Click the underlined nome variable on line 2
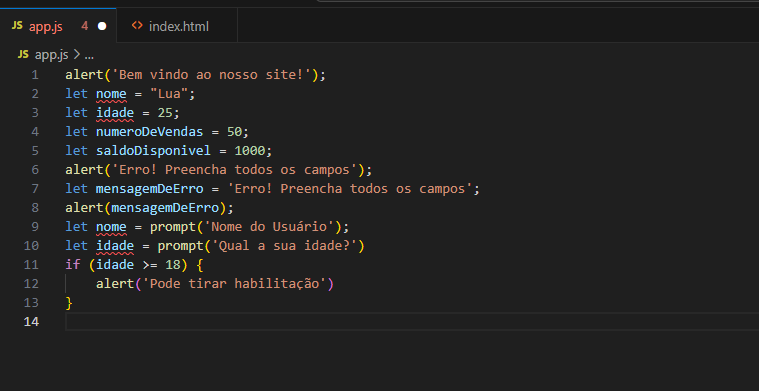 coord(111,94)
